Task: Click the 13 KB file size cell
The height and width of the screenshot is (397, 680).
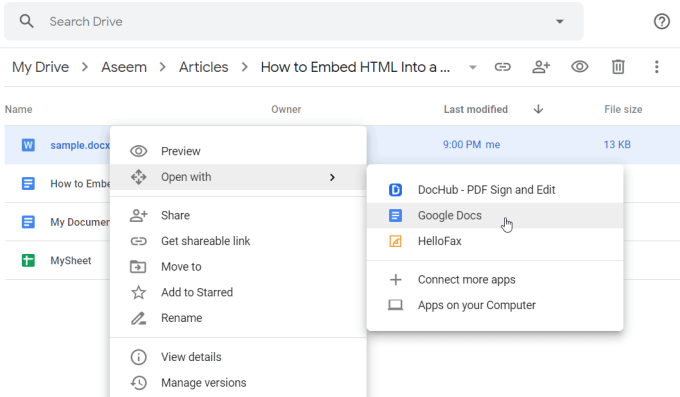Action: point(617,144)
